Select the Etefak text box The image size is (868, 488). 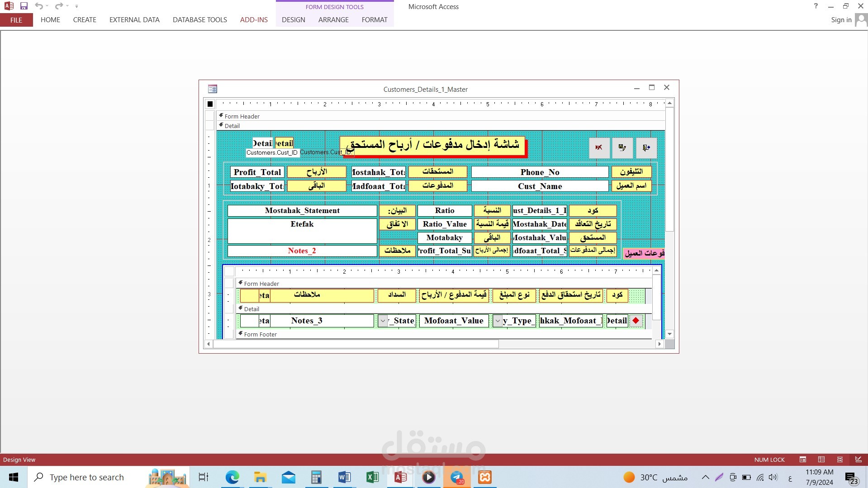tap(302, 231)
